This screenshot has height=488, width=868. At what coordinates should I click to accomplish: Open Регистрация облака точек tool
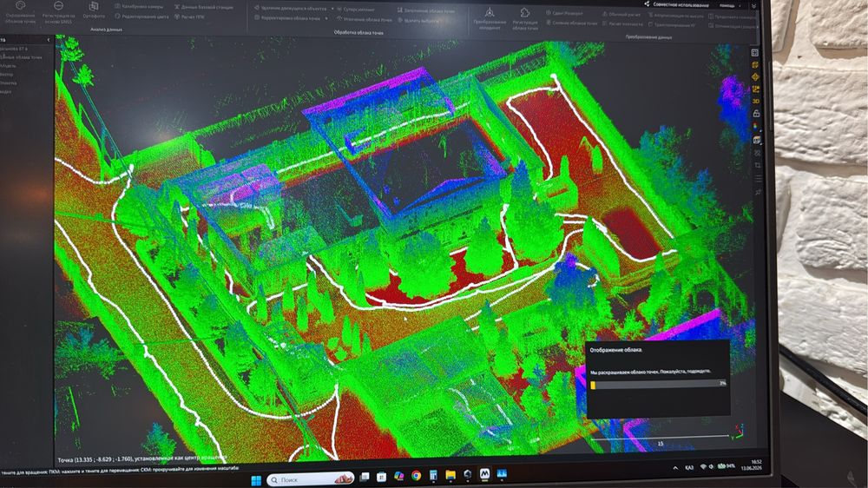point(525,19)
